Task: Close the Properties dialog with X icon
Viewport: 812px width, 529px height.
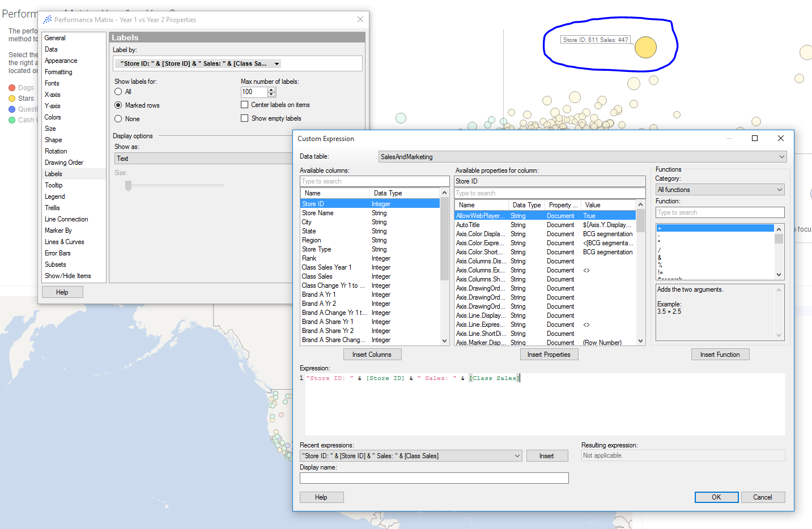Action: coord(360,19)
